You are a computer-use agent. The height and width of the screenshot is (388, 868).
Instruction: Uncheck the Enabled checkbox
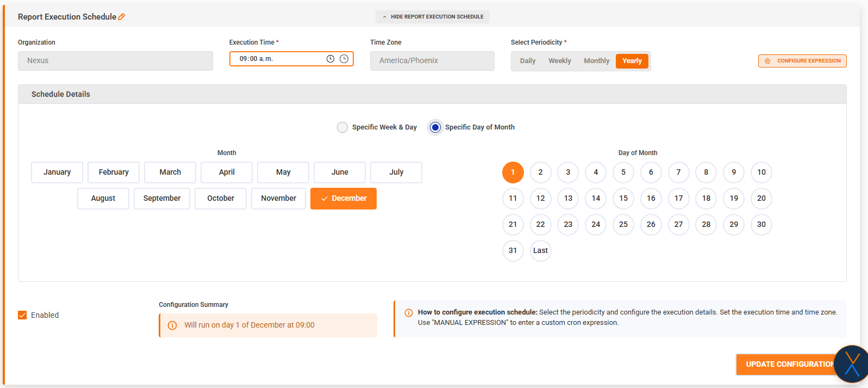22,315
